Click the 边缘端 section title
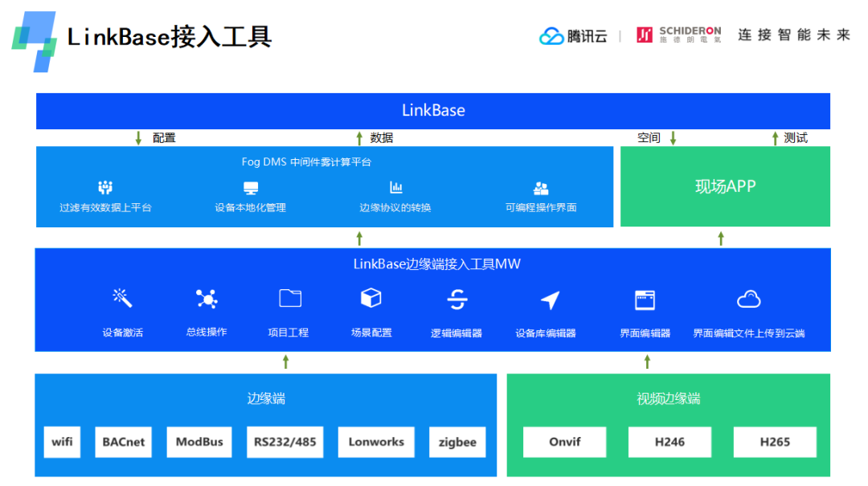 click(266, 398)
